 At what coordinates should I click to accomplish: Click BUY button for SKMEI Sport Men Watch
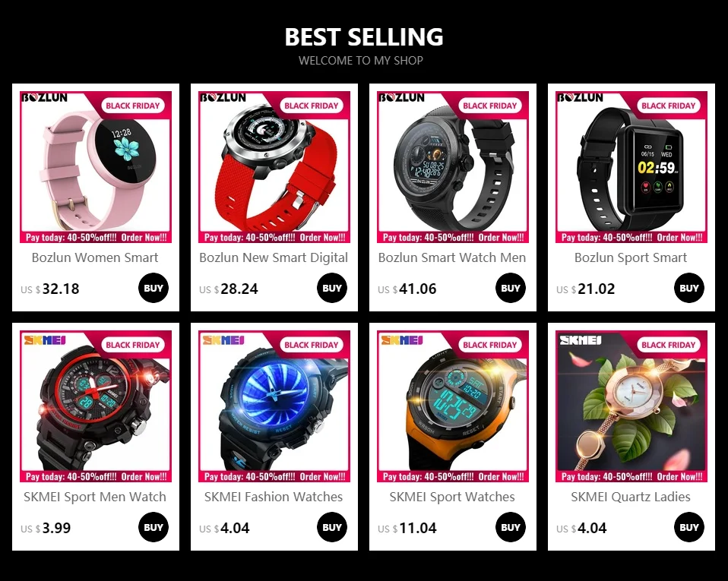tap(154, 527)
